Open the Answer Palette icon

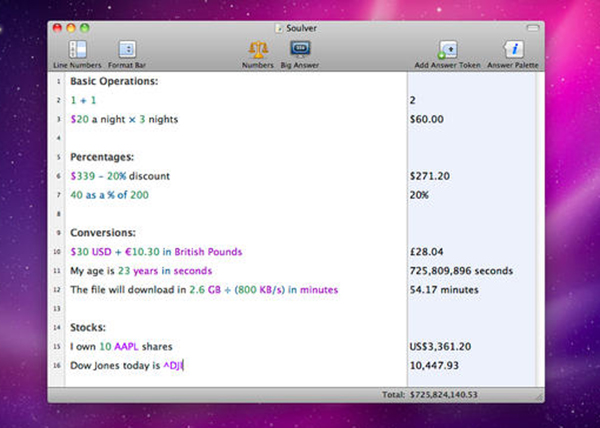pos(513,50)
